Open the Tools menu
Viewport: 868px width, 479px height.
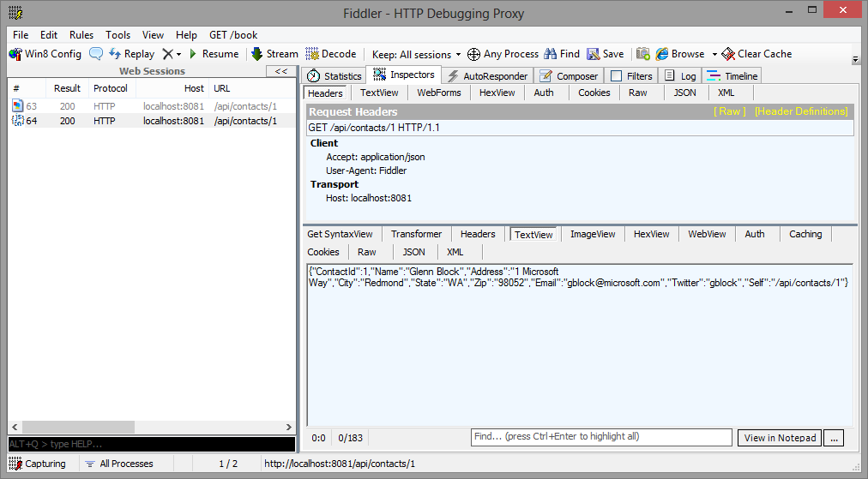tap(118, 35)
